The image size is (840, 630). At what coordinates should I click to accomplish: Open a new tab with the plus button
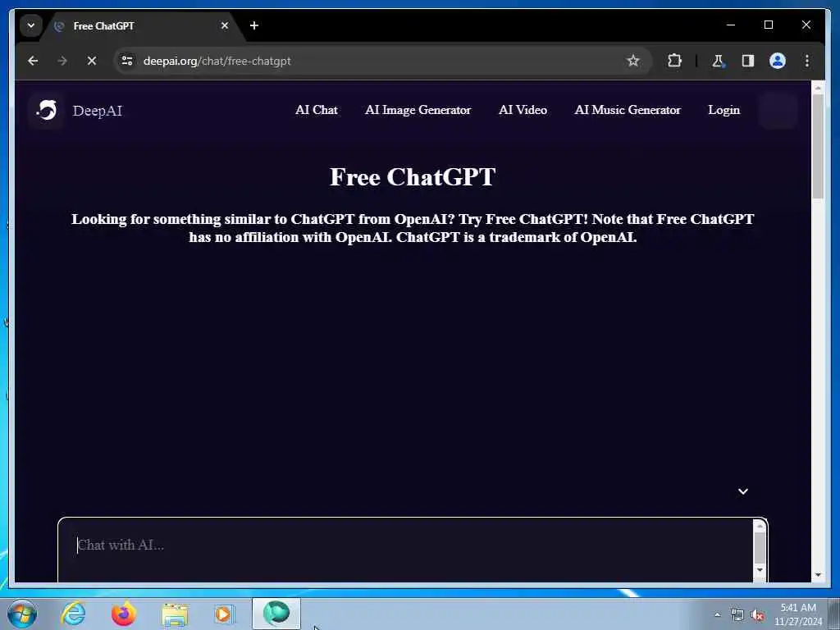pos(254,25)
